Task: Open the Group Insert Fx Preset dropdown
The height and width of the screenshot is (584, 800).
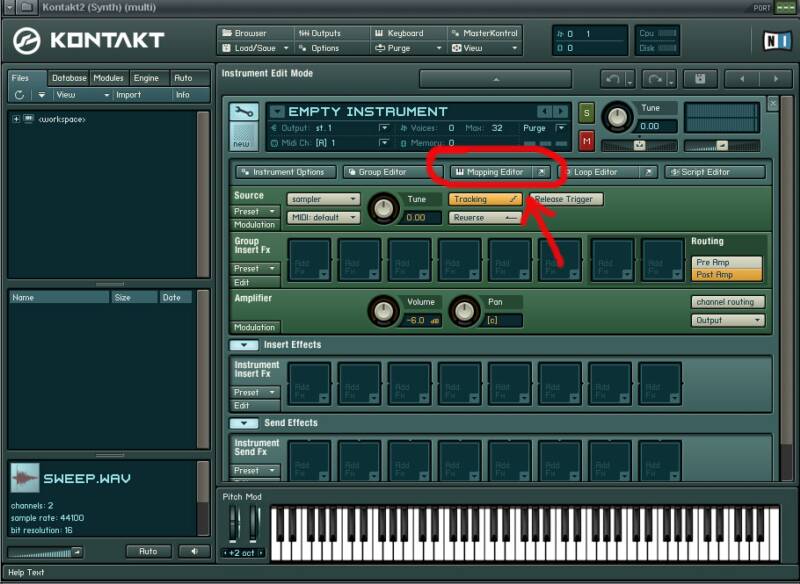Action: [x=255, y=269]
